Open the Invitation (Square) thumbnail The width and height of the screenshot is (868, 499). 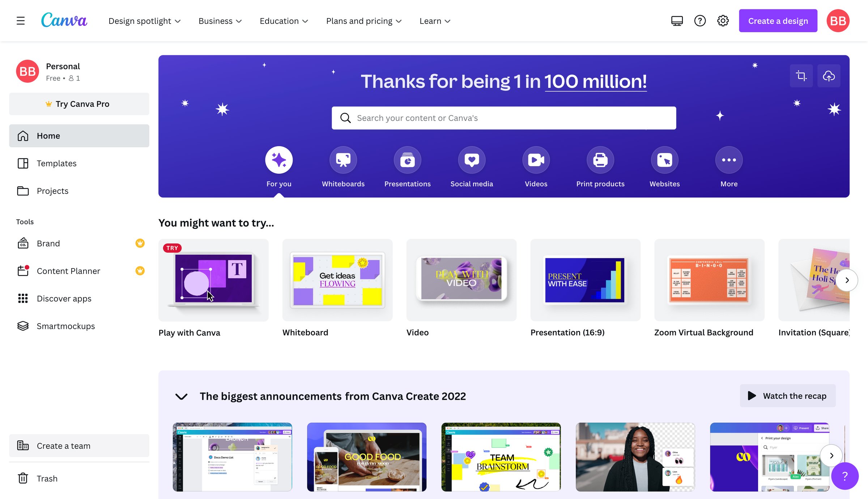[814, 280]
